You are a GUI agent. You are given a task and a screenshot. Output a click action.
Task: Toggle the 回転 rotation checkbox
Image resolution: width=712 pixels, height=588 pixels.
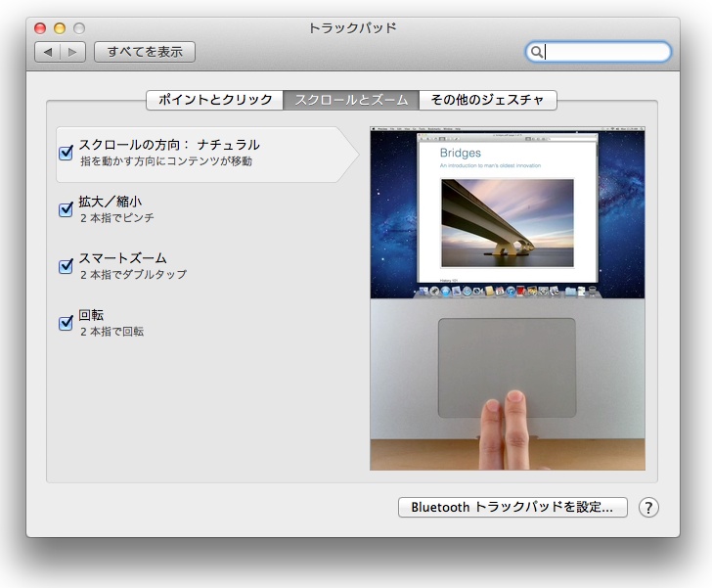pos(67,323)
